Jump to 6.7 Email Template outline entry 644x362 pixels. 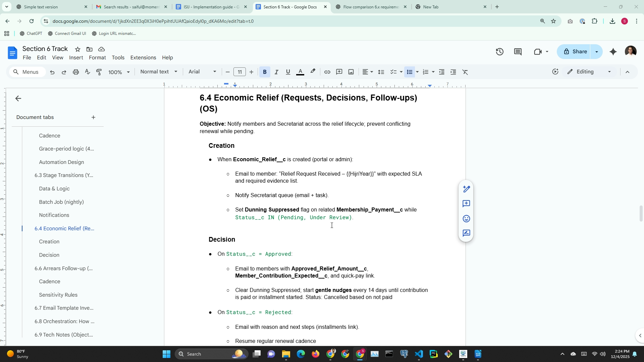[64, 308]
